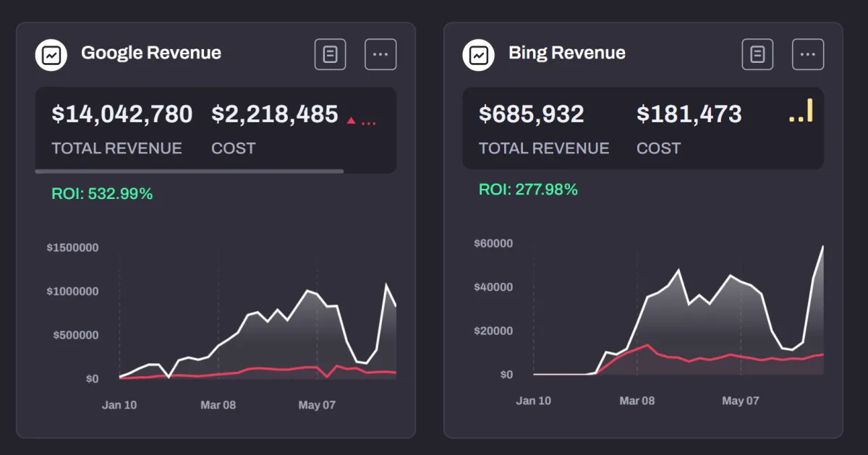This screenshot has width=868, height=455.
Task: Click the Jan 10 date label in Bing chart
Action: 534,401
